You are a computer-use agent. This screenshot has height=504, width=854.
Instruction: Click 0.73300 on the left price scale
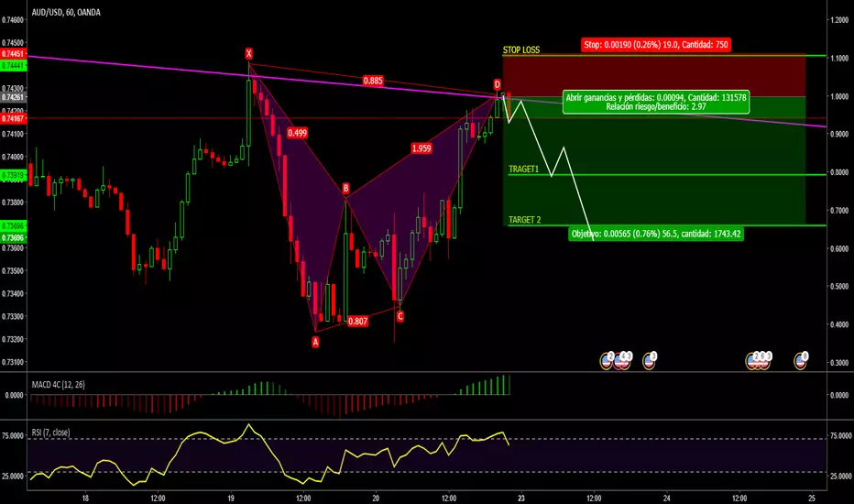click(13, 316)
